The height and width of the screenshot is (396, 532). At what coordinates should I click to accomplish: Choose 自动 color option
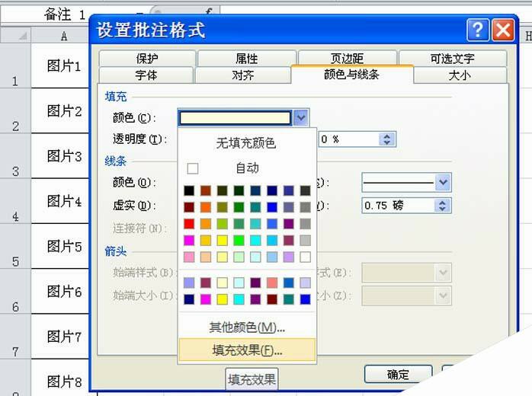click(x=246, y=168)
